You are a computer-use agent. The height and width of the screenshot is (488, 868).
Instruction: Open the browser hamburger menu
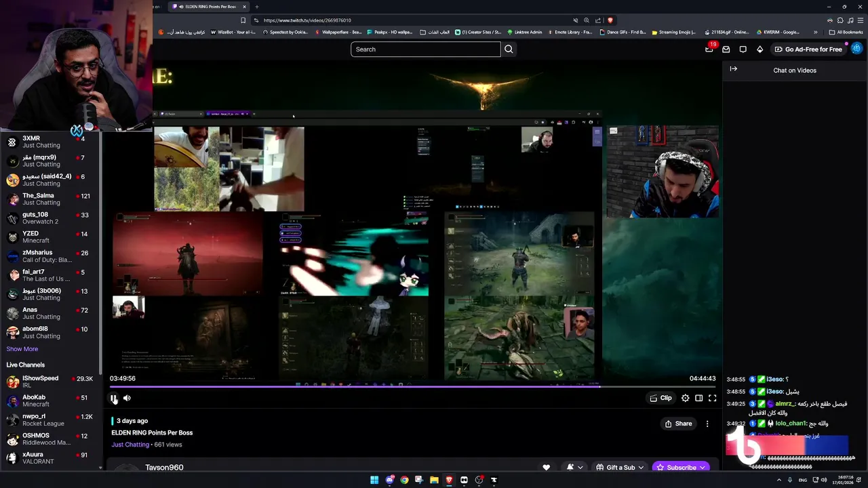click(860, 20)
